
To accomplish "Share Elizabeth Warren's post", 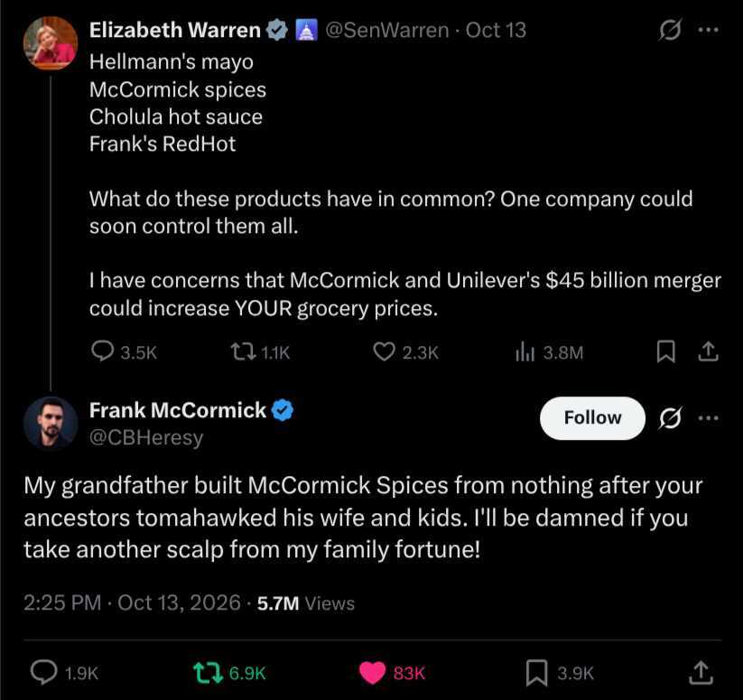I will [709, 351].
